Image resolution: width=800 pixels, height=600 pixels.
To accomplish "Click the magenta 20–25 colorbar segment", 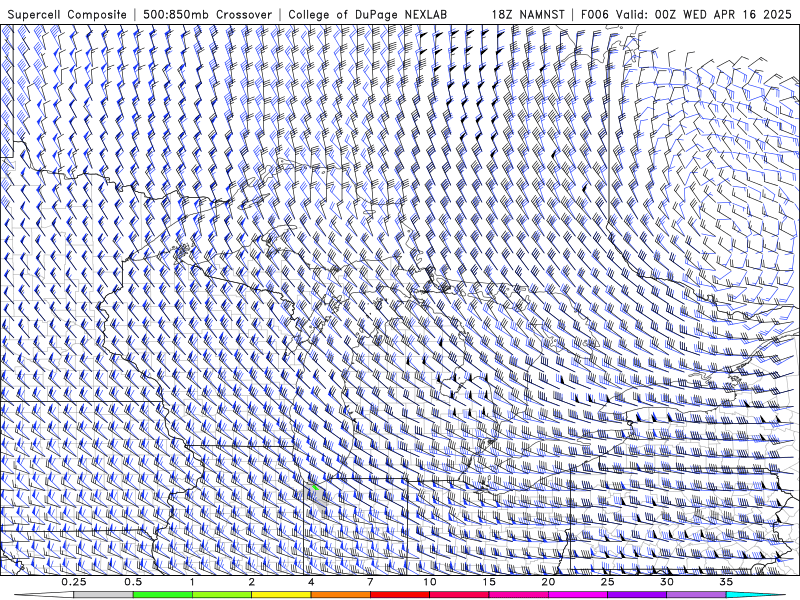I will click(578, 595).
